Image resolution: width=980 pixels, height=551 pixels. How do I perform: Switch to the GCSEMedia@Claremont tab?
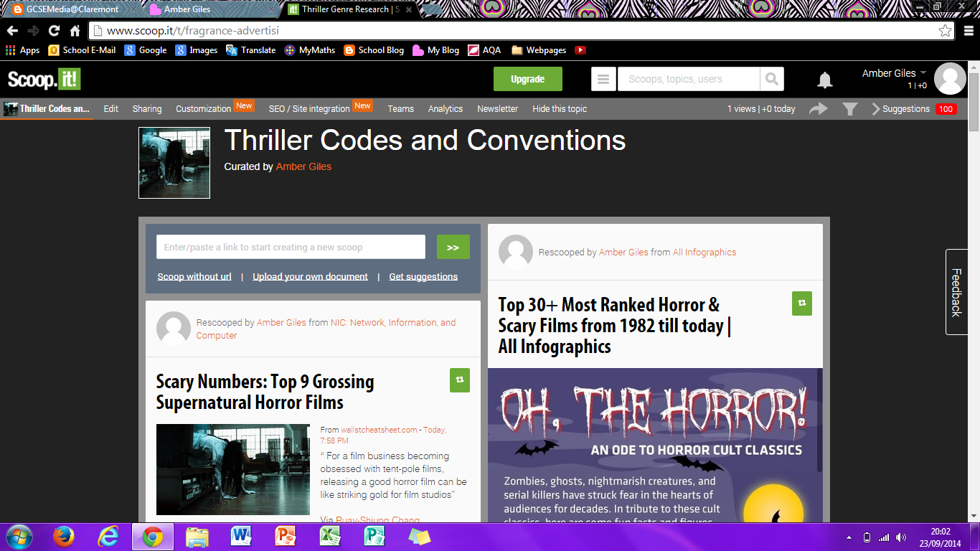[x=72, y=9]
